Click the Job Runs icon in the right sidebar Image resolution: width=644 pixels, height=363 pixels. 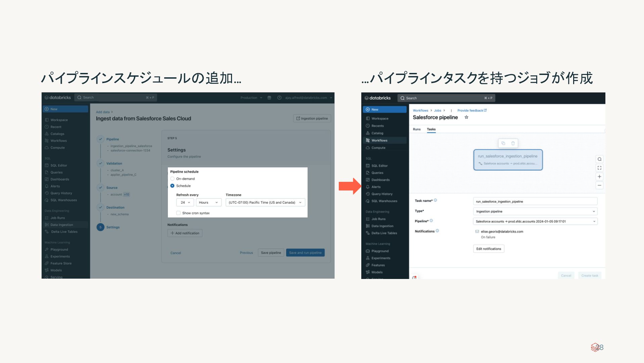368,219
